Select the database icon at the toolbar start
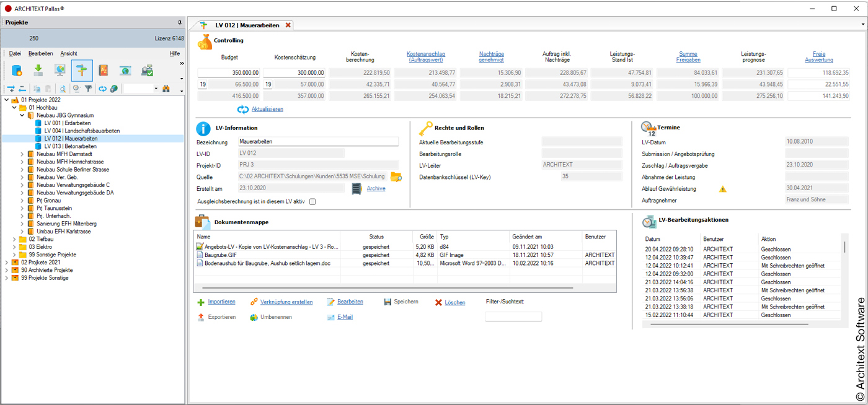Image resolution: width=868 pixels, height=405 pixels. [17, 71]
